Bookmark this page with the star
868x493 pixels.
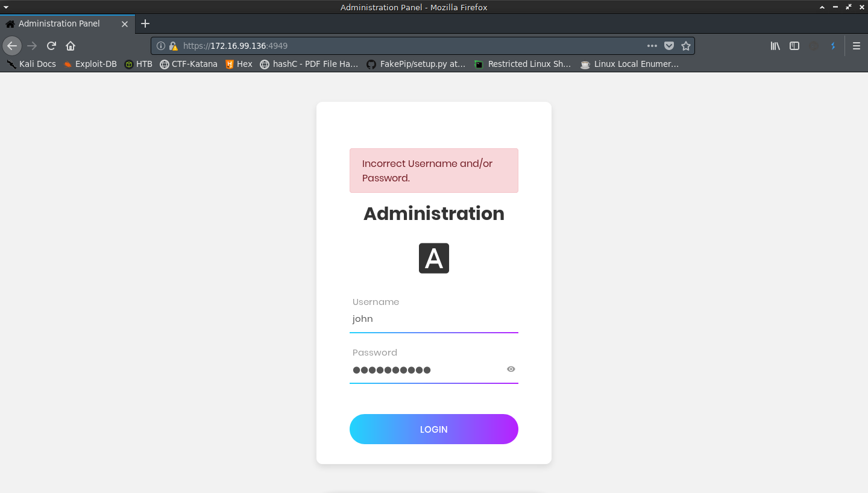tap(686, 46)
